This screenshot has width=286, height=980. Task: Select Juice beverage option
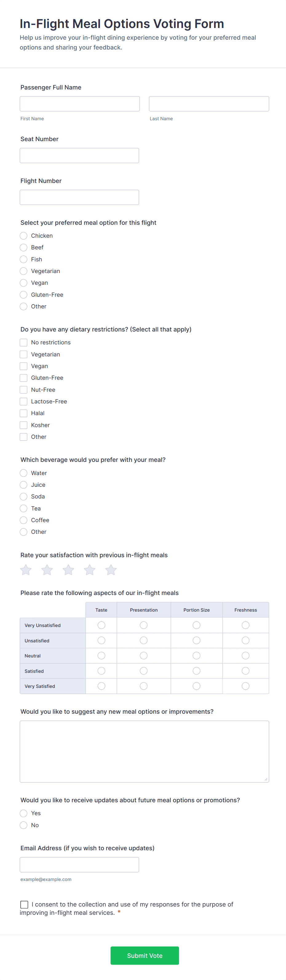point(24,485)
